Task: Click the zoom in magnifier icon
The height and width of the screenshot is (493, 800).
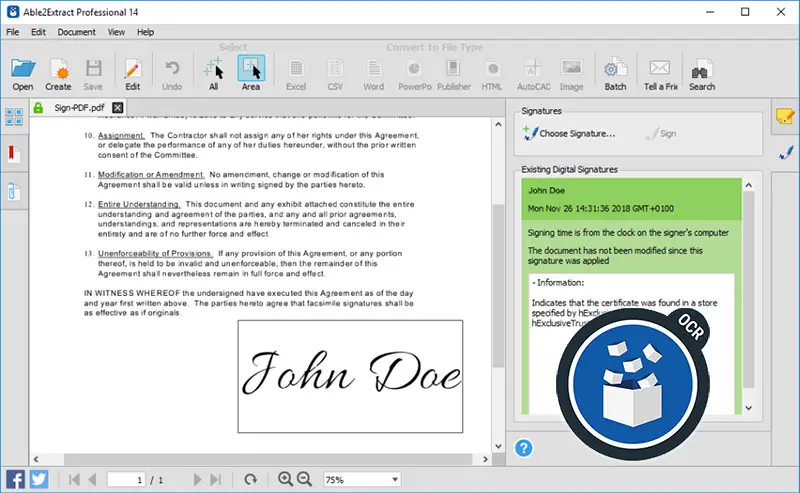Action: tap(285, 479)
